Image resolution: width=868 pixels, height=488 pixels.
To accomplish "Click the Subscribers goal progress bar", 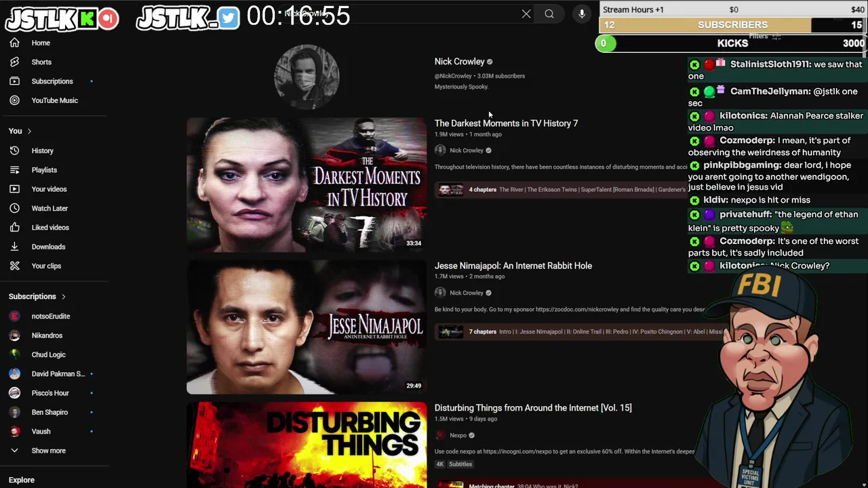I will pyautogui.click(x=732, y=25).
